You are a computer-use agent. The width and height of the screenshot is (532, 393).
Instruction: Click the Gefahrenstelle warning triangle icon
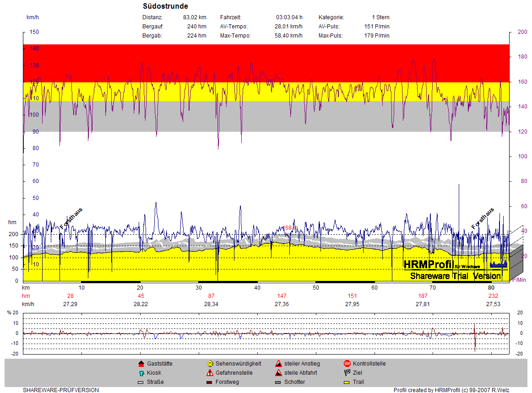point(210,373)
